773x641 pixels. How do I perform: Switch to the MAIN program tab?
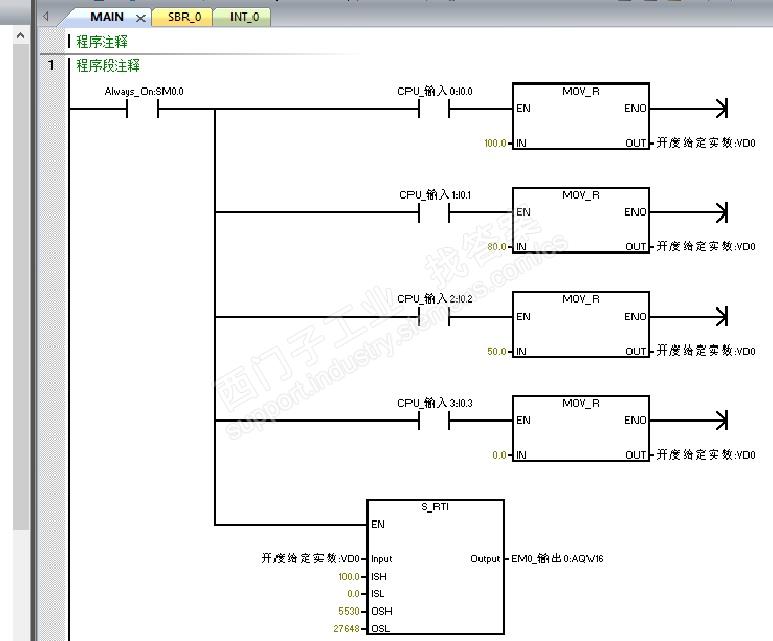click(x=106, y=17)
